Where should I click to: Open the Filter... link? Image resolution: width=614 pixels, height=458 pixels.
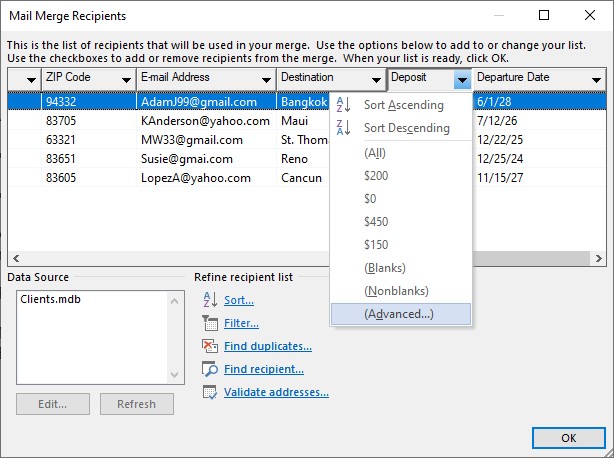[241, 323]
